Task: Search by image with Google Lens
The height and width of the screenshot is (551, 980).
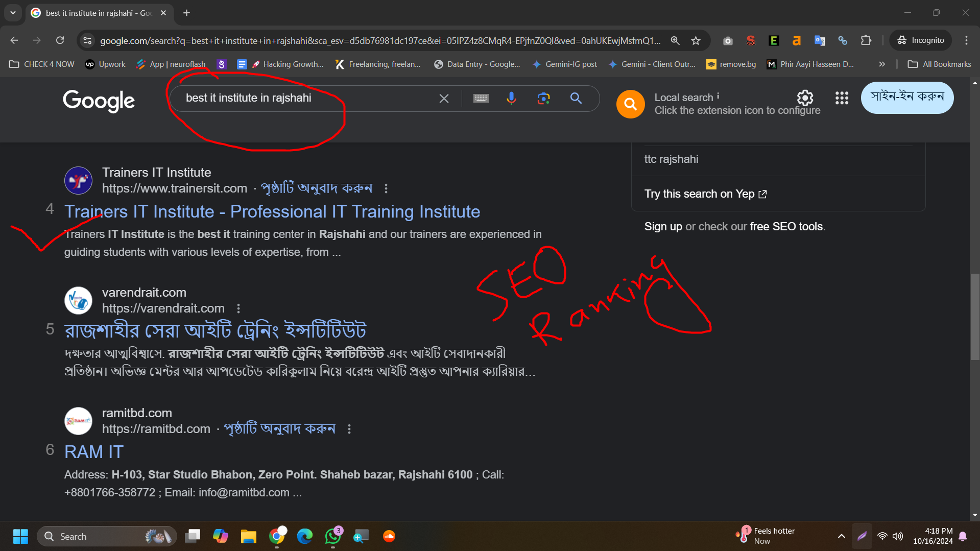Action: pyautogui.click(x=543, y=98)
